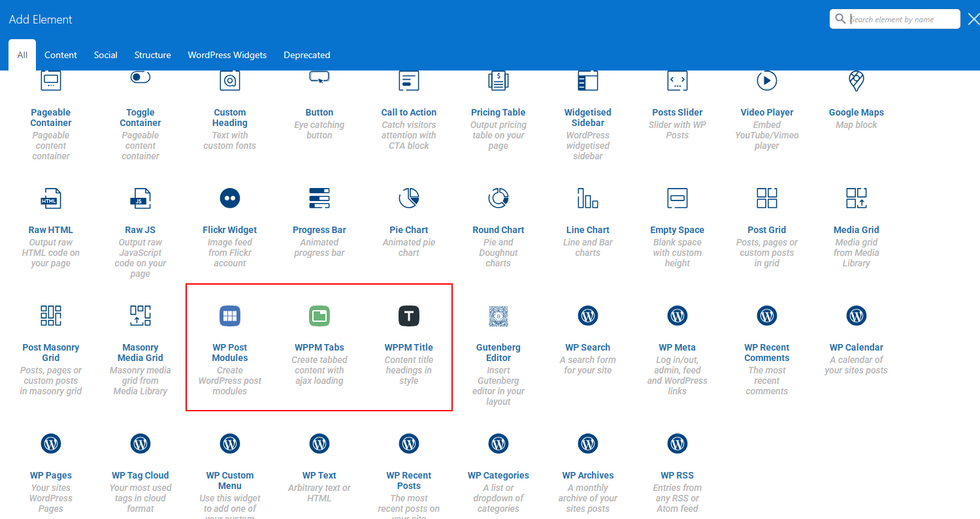
Task: Show the WordPress Widgets tab
Action: 227,55
